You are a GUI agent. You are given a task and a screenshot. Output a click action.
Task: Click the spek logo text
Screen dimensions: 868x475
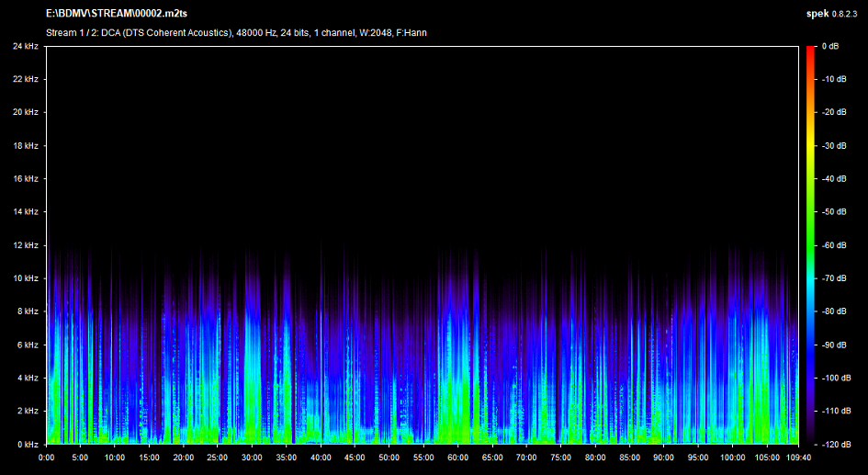pyautogui.click(x=817, y=15)
